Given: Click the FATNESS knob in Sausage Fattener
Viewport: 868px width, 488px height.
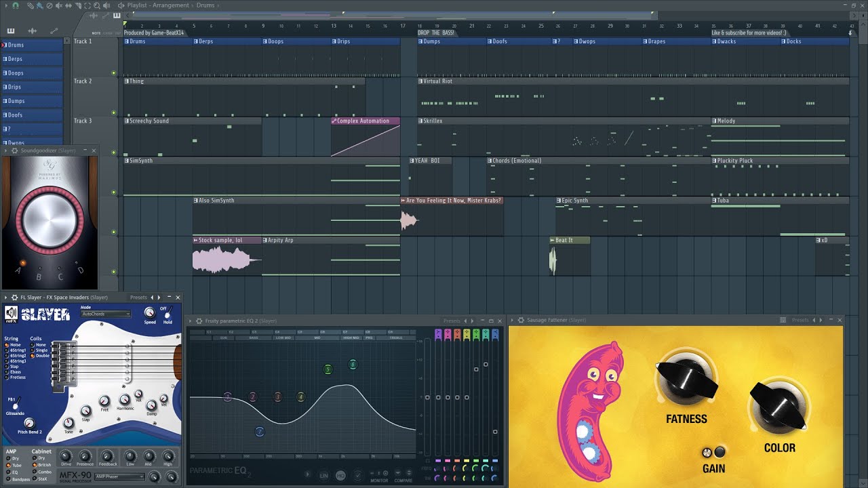Looking at the screenshot, I should 686,380.
